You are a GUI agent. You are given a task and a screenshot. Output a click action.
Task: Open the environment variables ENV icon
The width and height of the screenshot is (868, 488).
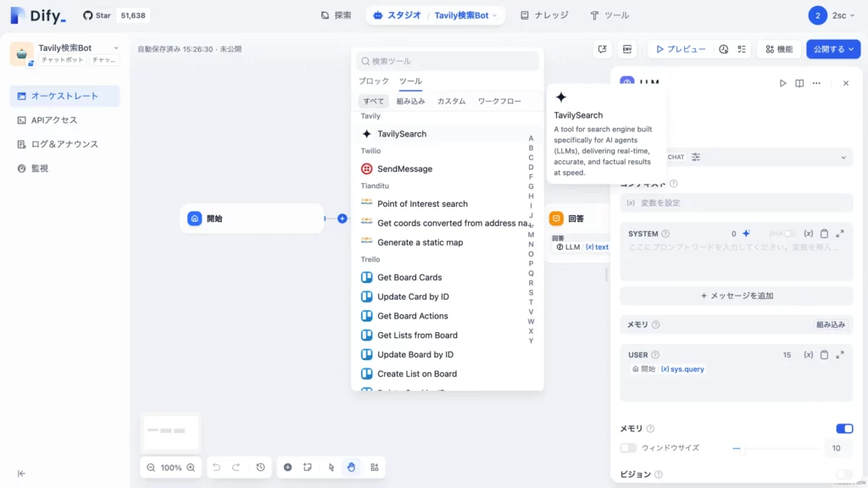[x=627, y=49]
